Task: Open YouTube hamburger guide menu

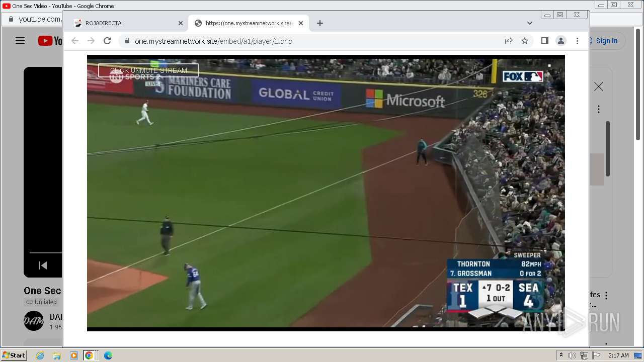Action: click(x=20, y=41)
